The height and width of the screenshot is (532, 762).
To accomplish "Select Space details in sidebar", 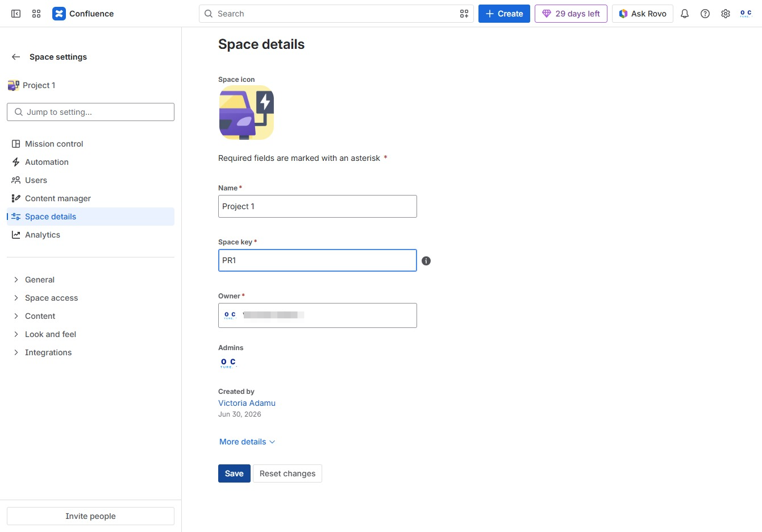I will [x=90, y=217].
